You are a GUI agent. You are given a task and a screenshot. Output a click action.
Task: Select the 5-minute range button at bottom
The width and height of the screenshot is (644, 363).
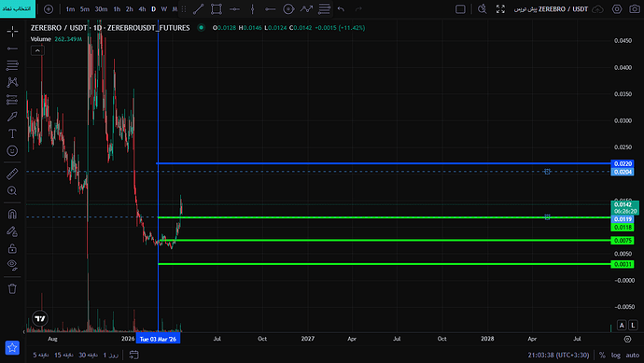(x=40, y=355)
